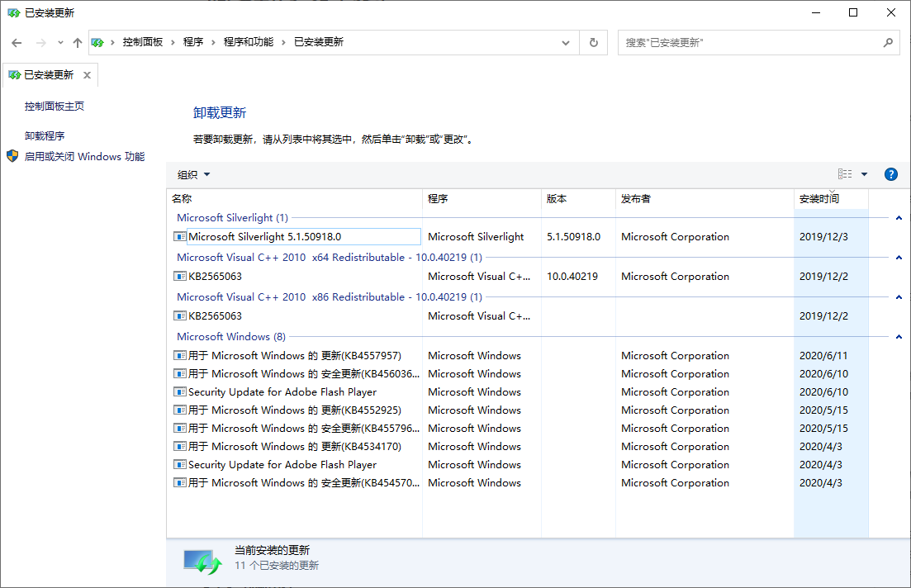Expand the chevron after 程序和功能 breadcrumb
The image size is (911, 588).
(283, 42)
